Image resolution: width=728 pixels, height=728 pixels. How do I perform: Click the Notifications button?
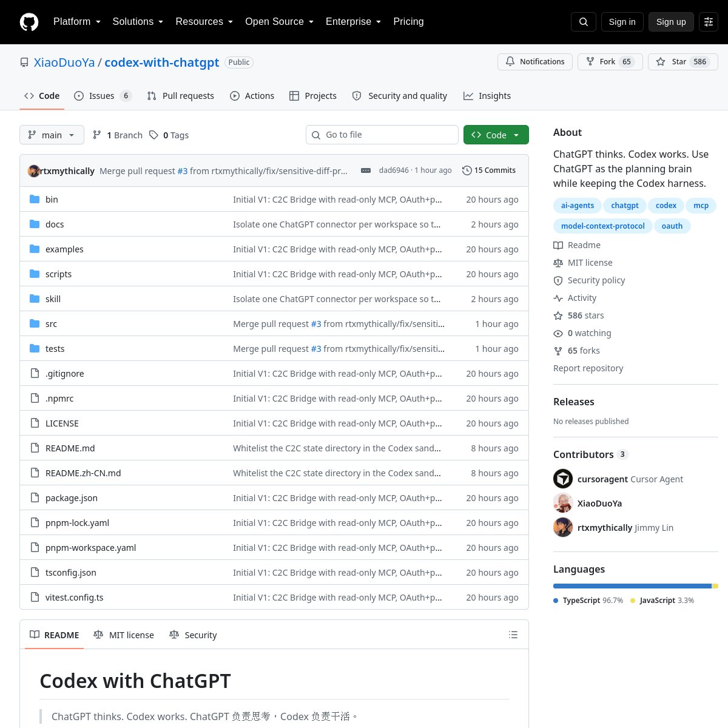click(x=535, y=62)
